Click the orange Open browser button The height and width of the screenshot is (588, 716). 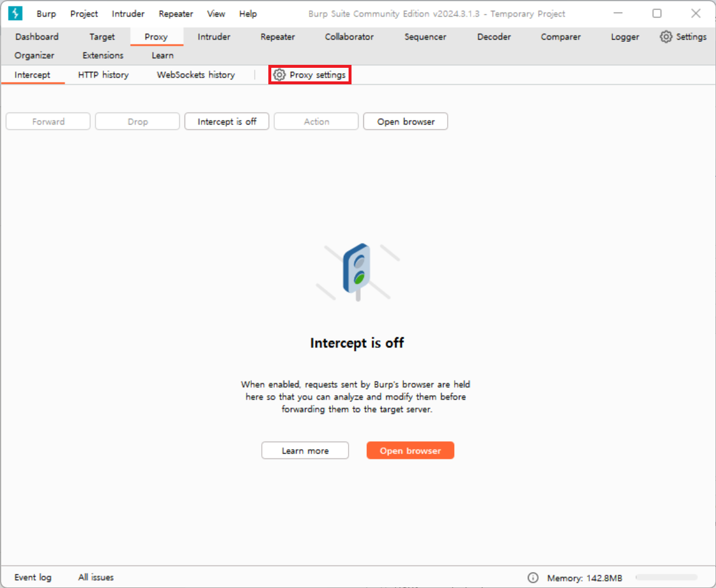(410, 451)
